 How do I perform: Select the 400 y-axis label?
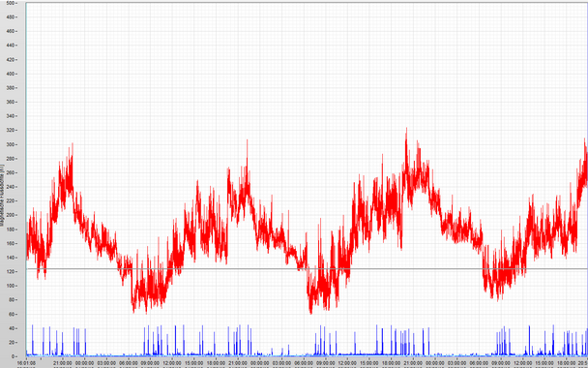[10, 74]
